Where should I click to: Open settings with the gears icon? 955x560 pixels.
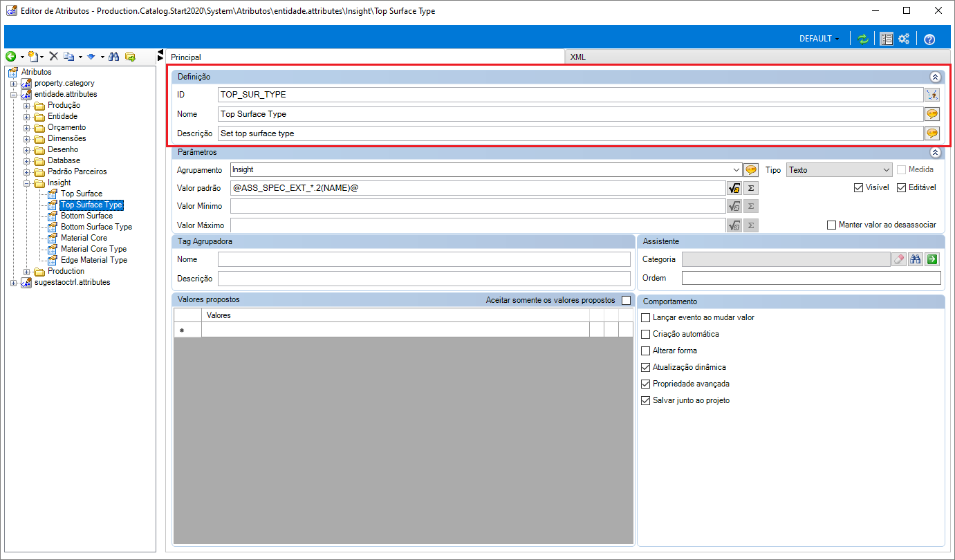pyautogui.click(x=904, y=39)
